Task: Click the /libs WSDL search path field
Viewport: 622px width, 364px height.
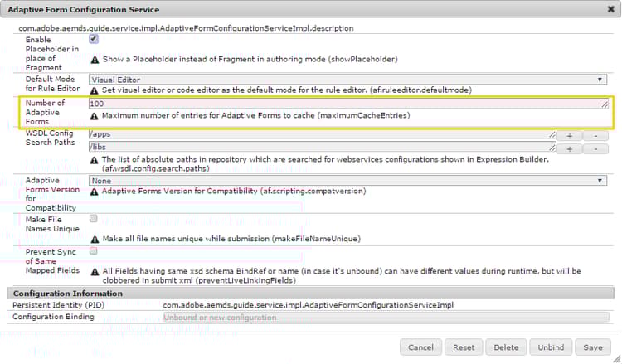Action: (x=322, y=147)
